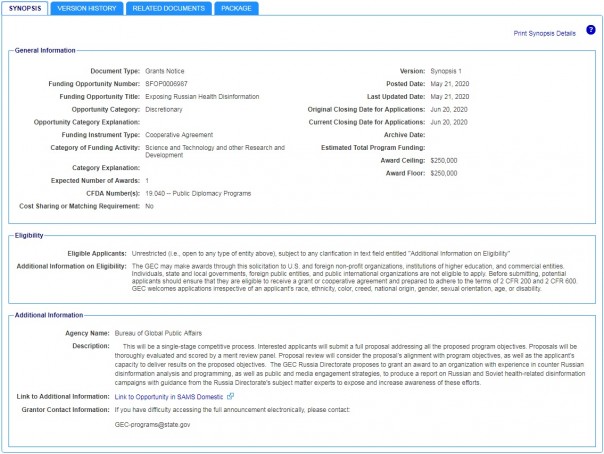The height and width of the screenshot is (454, 604).
Task: Click the external link icon beside SAMS Domestic
Action: [x=258, y=396]
